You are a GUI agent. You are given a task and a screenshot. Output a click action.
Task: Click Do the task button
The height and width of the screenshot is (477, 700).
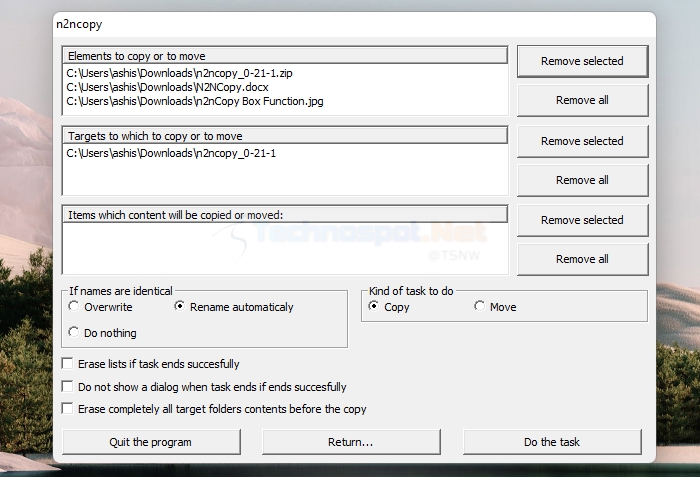click(552, 442)
